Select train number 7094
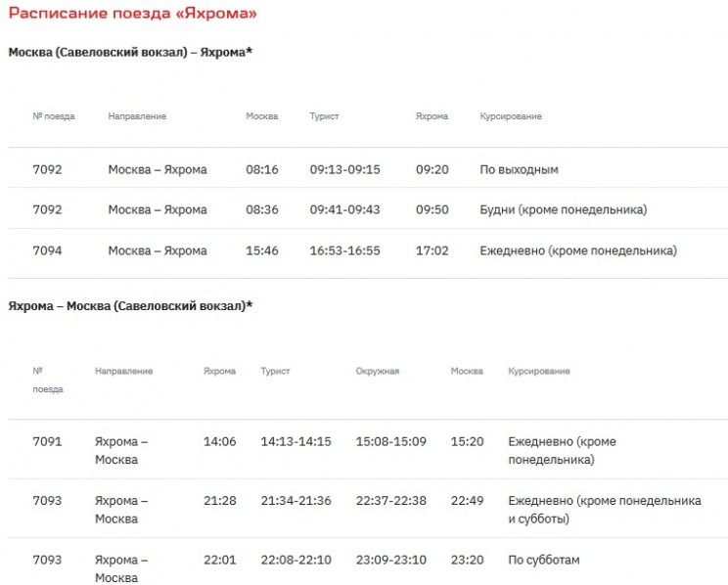This screenshot has height=585, width=728. pyautogui.click(x=47, y=250)
